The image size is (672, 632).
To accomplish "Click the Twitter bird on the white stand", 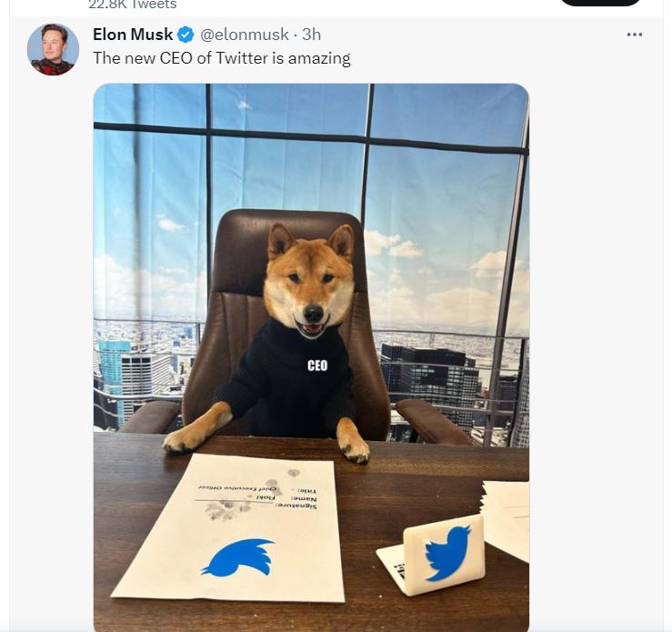I will coord(448,551).
